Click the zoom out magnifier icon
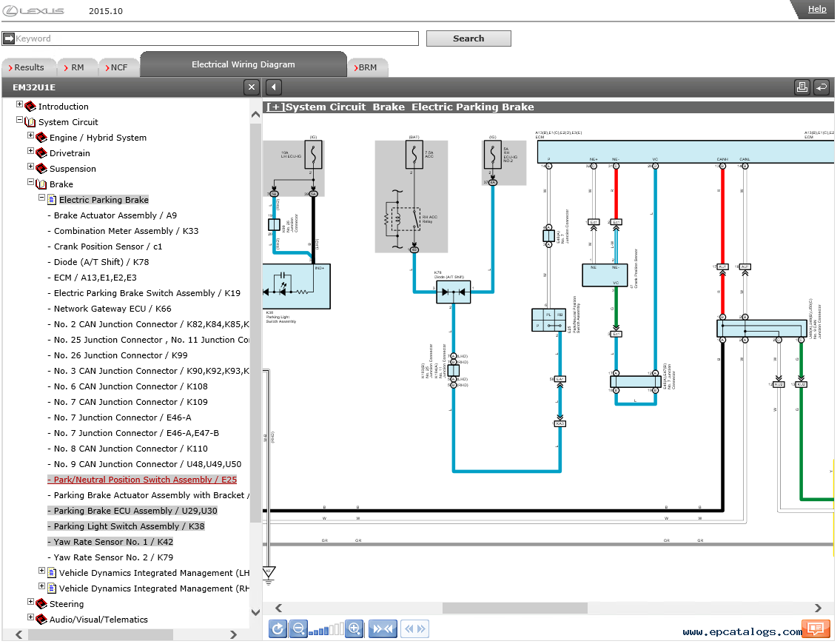Viewport: 840px width, 644px height. [298, 628]
